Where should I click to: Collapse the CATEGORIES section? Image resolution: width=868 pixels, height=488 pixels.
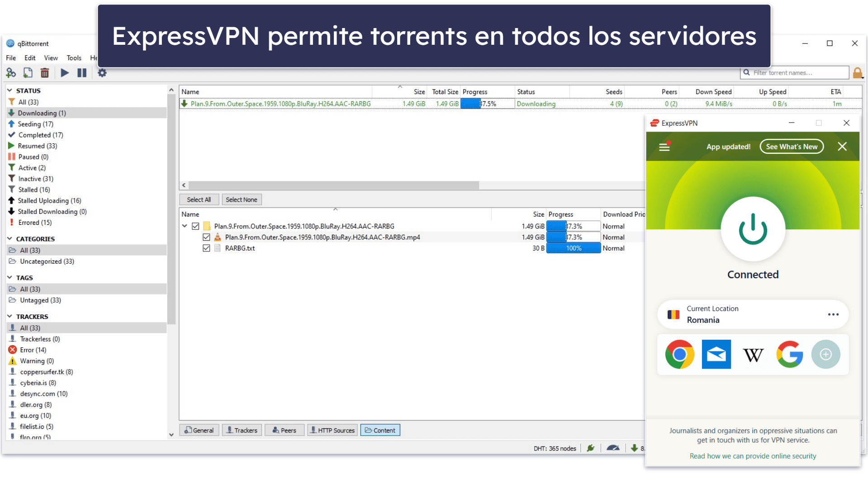[x=9, y=238]
